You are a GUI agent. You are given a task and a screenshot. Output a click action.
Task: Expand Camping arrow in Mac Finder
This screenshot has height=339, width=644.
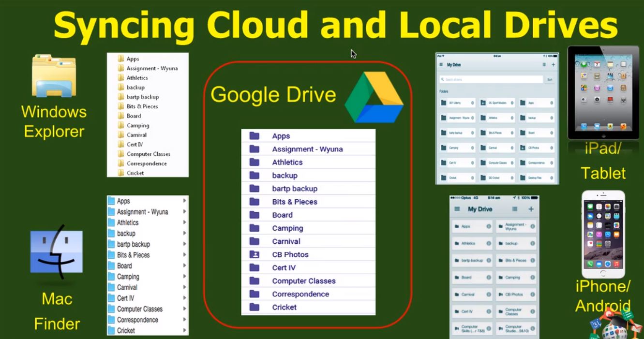184,277
